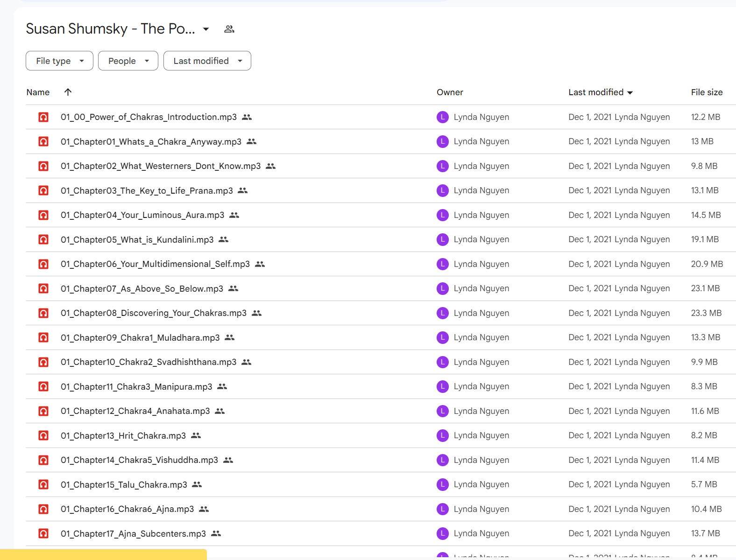The height and width of the screenshot is (560, 736).
Task: Select file 01_Chapter17_Ajna_Subcenters.mp3
Action: (x=133, y=533)
